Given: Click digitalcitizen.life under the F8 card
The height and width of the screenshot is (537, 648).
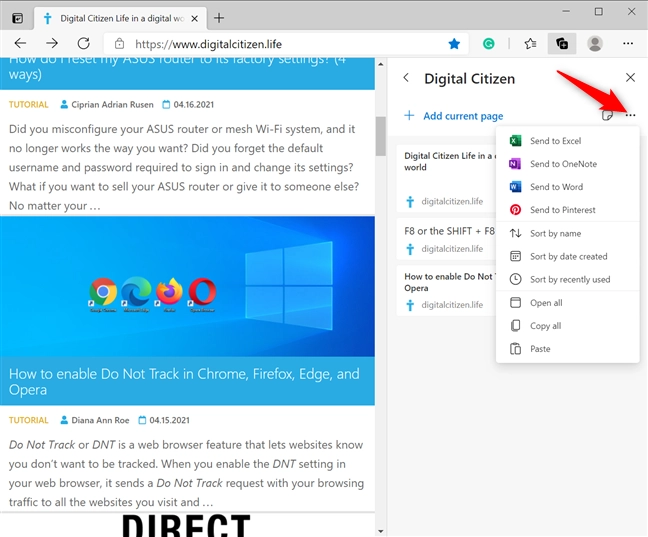Looking at the screenshot, I should [452, 249].
